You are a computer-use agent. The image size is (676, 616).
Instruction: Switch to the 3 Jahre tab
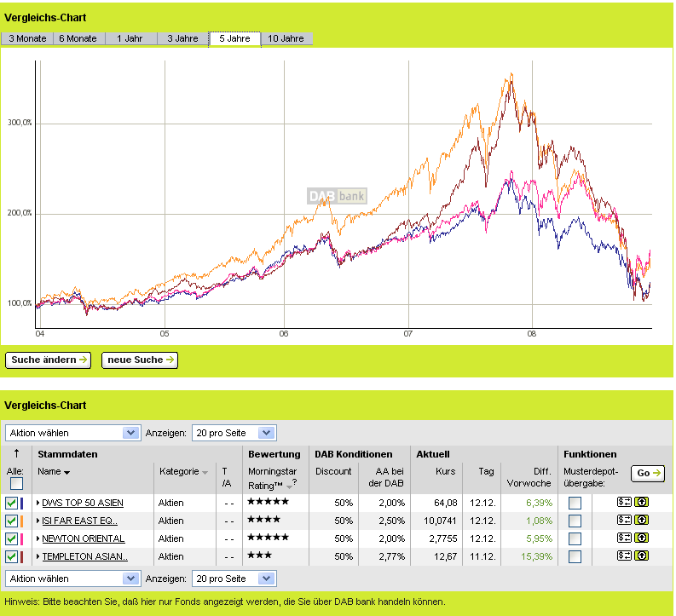(x=182, y=38)
